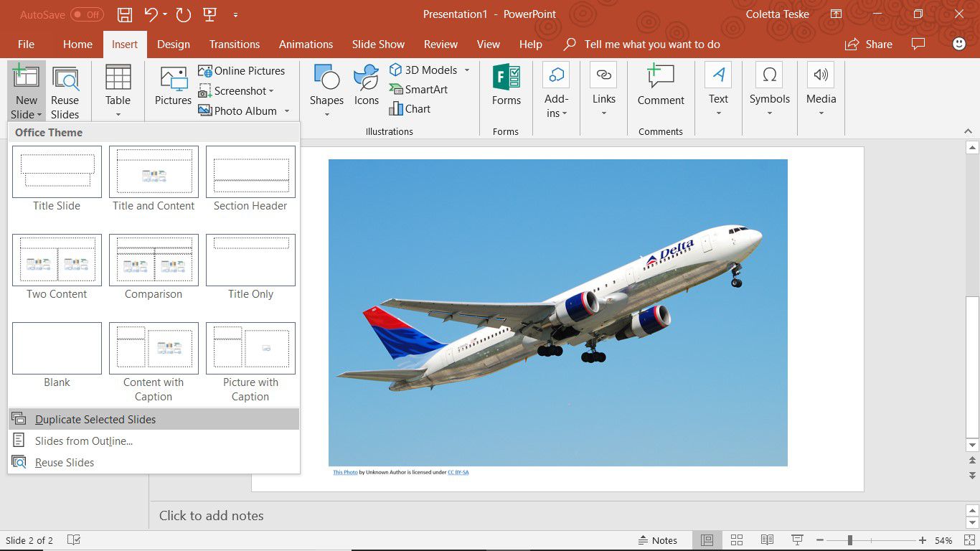The width and height of the screenshot is (980, 551).
Task: Collapse the ribbon with the chevron
Action: tap(969, 131)
